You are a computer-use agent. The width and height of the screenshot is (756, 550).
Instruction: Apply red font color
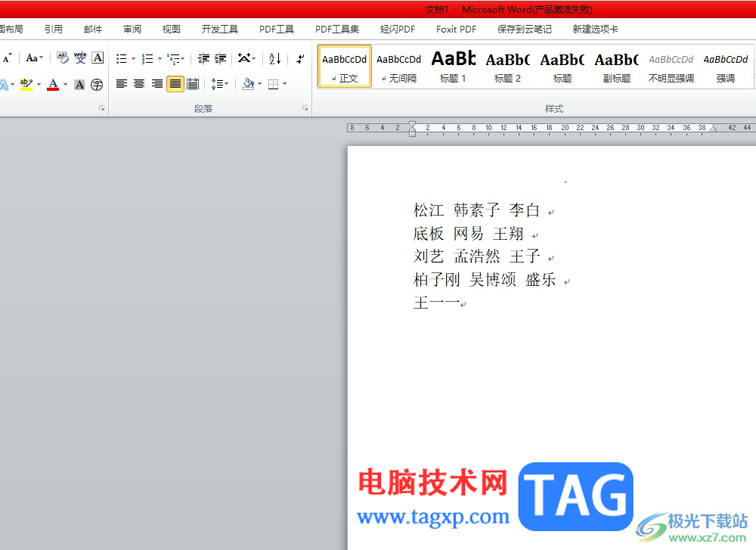[53, 85]
